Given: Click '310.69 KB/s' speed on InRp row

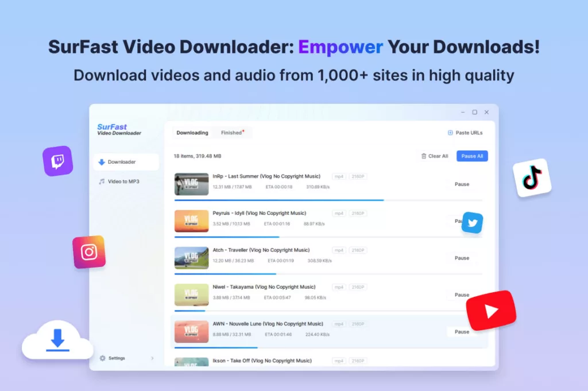Looking at the screenshot, I should pyautogui.click(x=318, y=187).
